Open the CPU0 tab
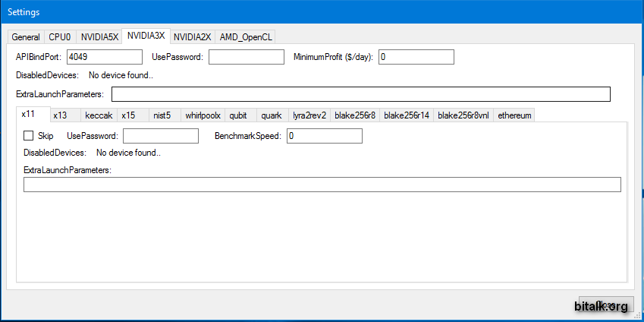 click(61, 36)
